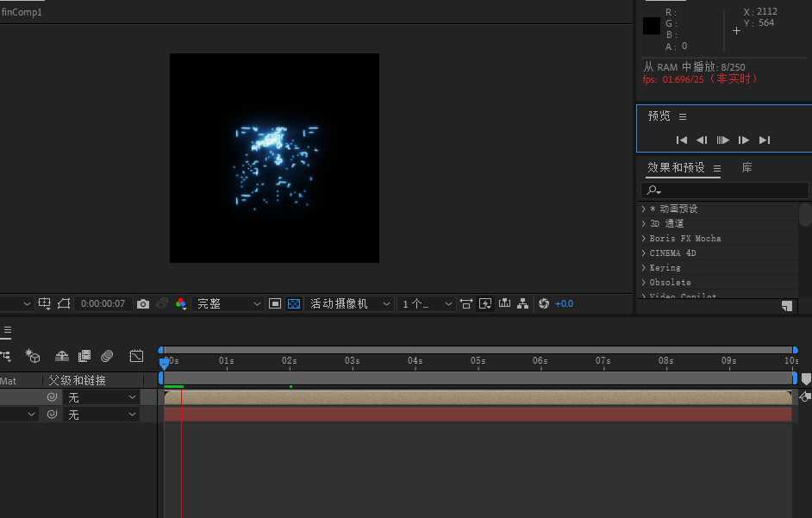The width and height of the screenshot is (812, 518).
Task: Expand the Keying category
Action: [x=644, y=268]
